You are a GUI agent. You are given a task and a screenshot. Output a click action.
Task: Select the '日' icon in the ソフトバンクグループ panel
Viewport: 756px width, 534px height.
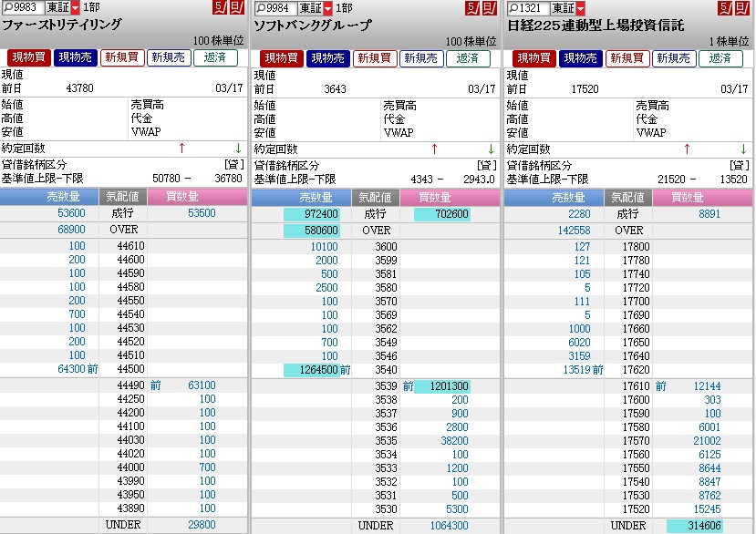[x=487, y=8]
